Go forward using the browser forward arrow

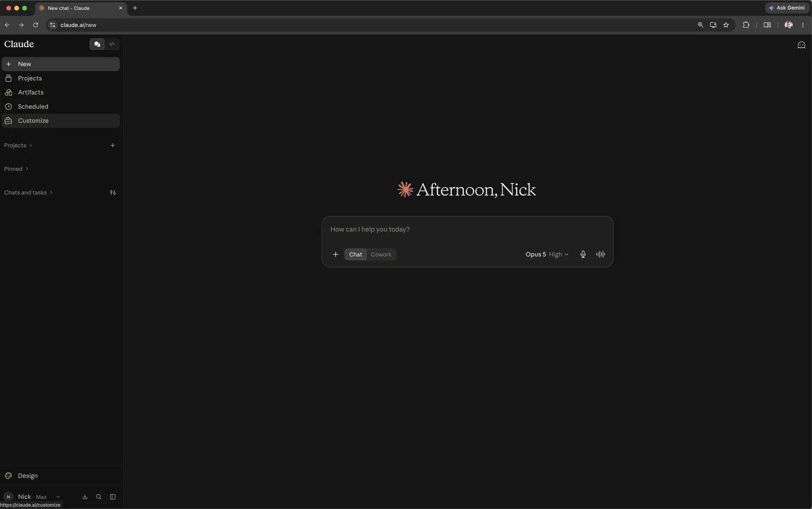(x=21, y=25)
